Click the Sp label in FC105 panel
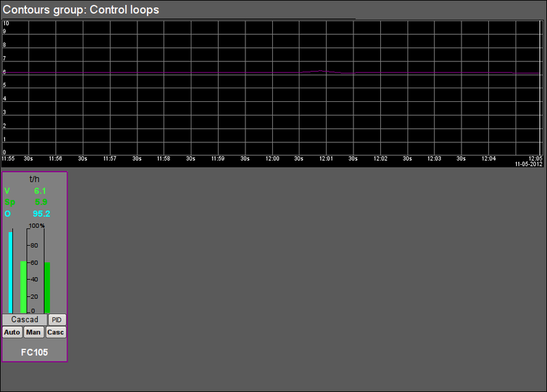Image resolution: width=547 pixels, height=392 pixels. (10, 202)
